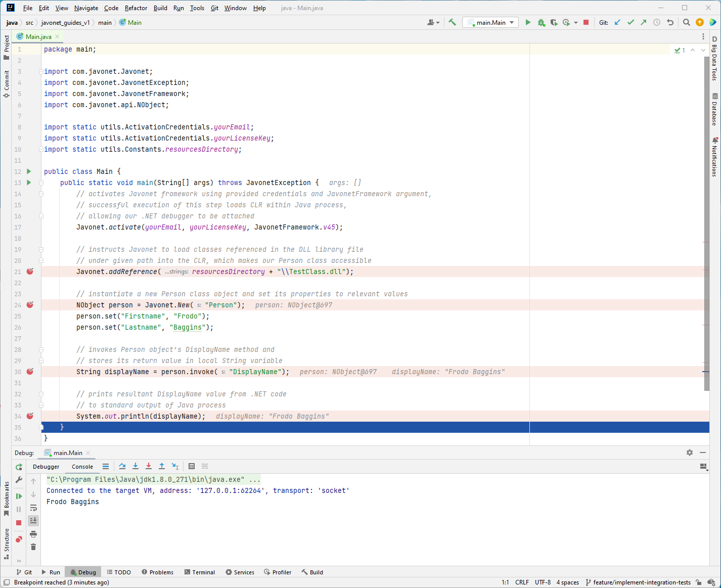The width and height of the screenshot is (721, 588).
Task: Open the main.Main run configuration dropdown
Action: 489,22
